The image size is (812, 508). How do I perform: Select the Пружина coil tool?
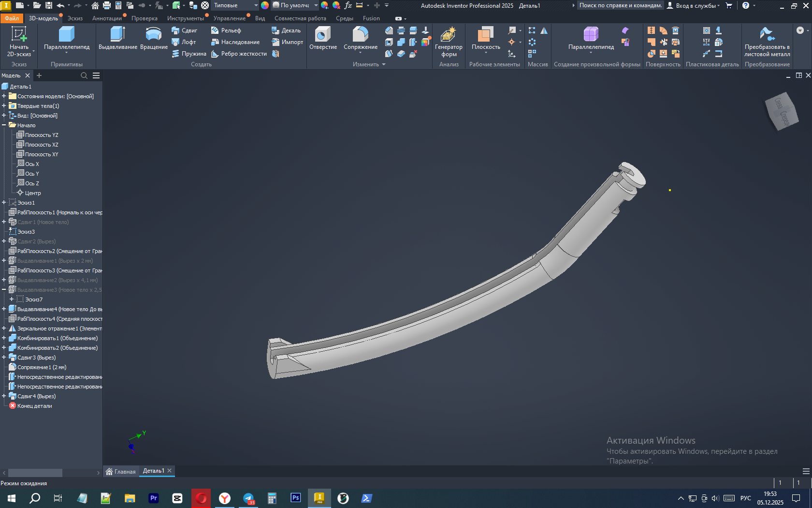pyautogui.click(x=189, y=54)
